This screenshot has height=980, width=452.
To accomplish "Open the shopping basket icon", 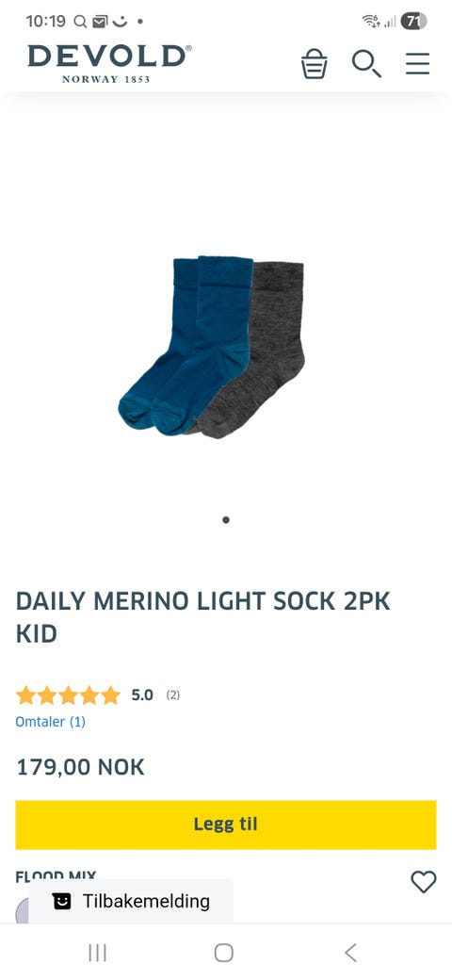I will 314,64.
